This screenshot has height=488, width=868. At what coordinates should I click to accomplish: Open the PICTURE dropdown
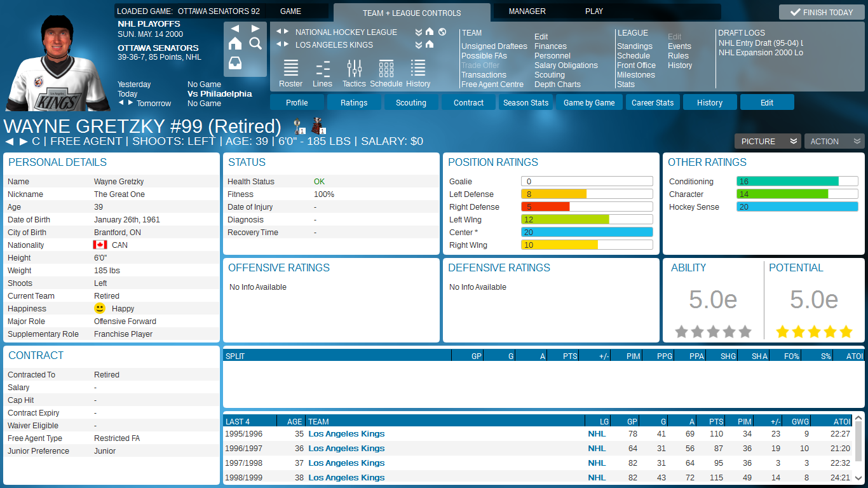coord(767,141)
